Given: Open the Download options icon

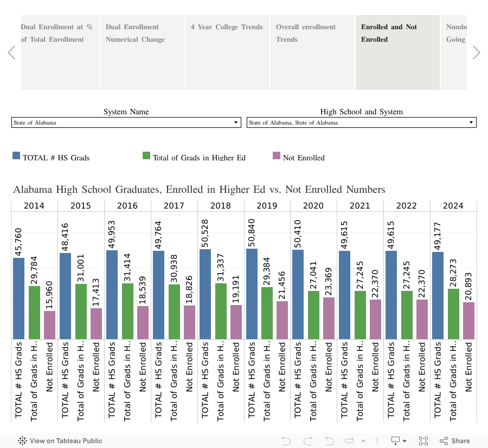Looking at the screenshot, I should (396, 440).
